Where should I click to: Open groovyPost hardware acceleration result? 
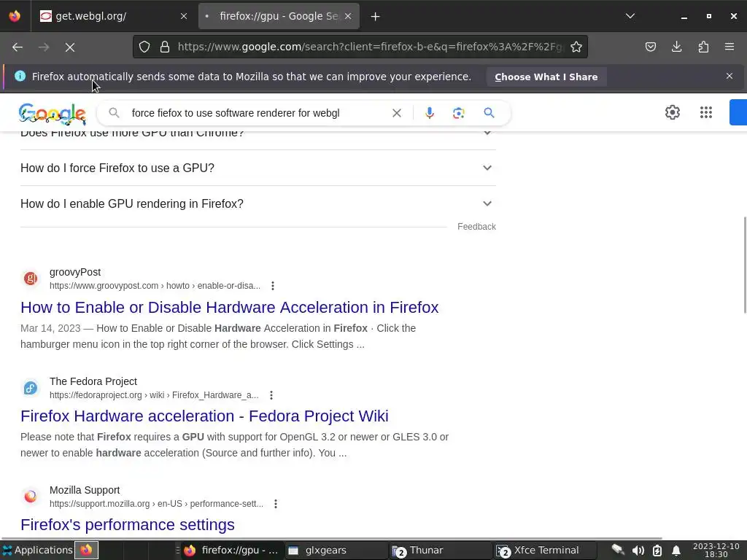[229, 307]
